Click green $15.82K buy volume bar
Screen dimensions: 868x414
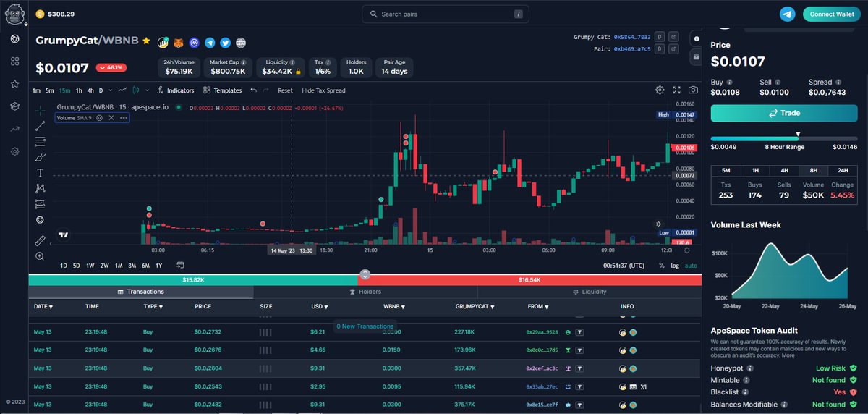click(x=194, y=279)
